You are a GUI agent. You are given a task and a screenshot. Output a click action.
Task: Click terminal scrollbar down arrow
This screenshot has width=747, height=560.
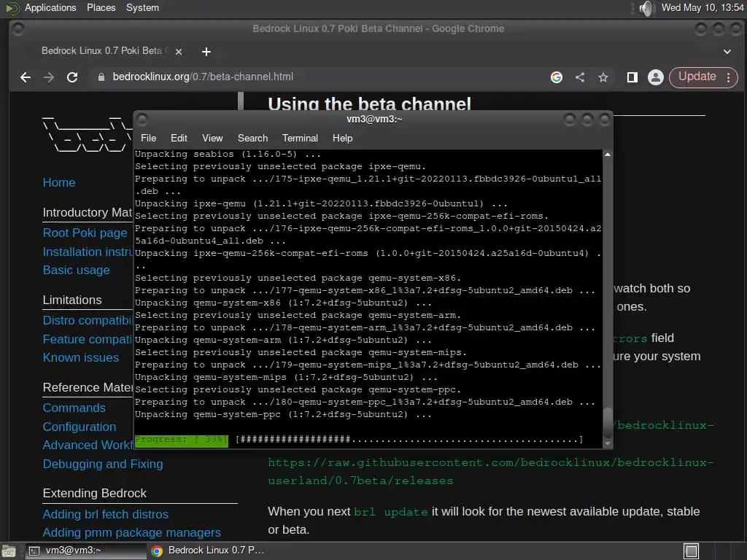(608, 443)
